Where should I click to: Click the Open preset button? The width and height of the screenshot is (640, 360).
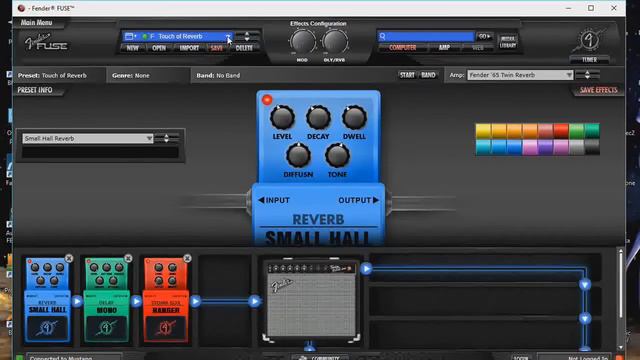click(159, 48)
